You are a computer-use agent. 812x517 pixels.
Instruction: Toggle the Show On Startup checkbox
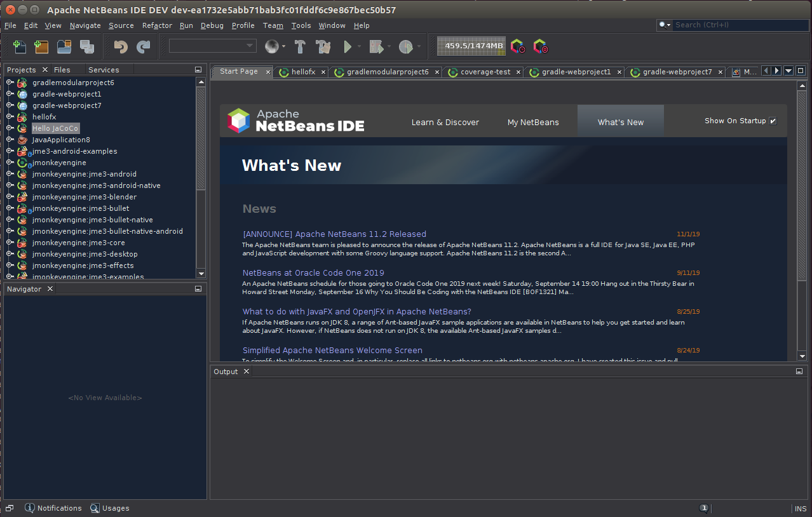coord(773,121)
